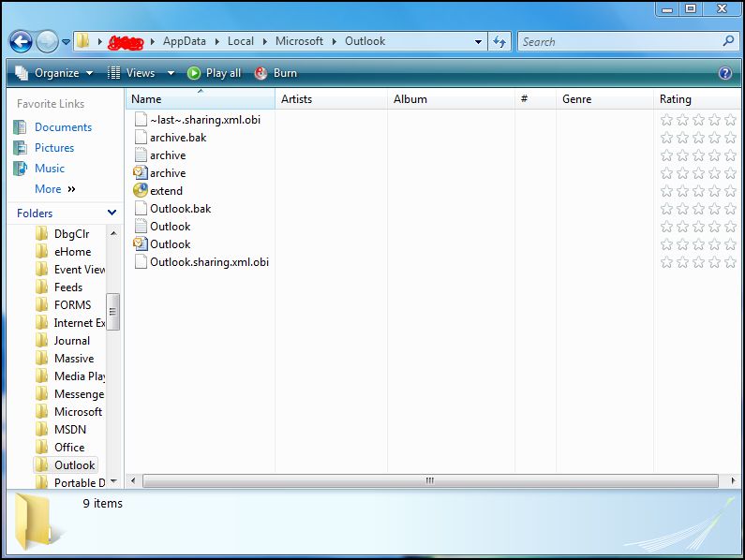Open Music favorite link

pos(50,169)
